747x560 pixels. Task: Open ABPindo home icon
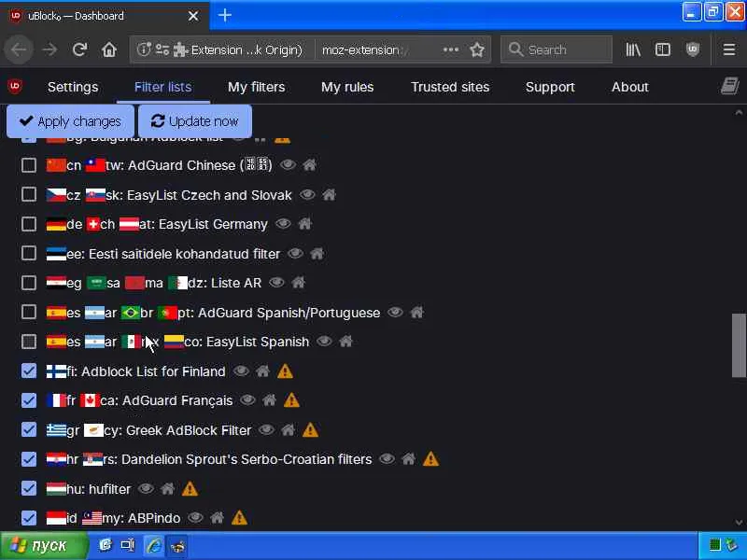(217, 517)
